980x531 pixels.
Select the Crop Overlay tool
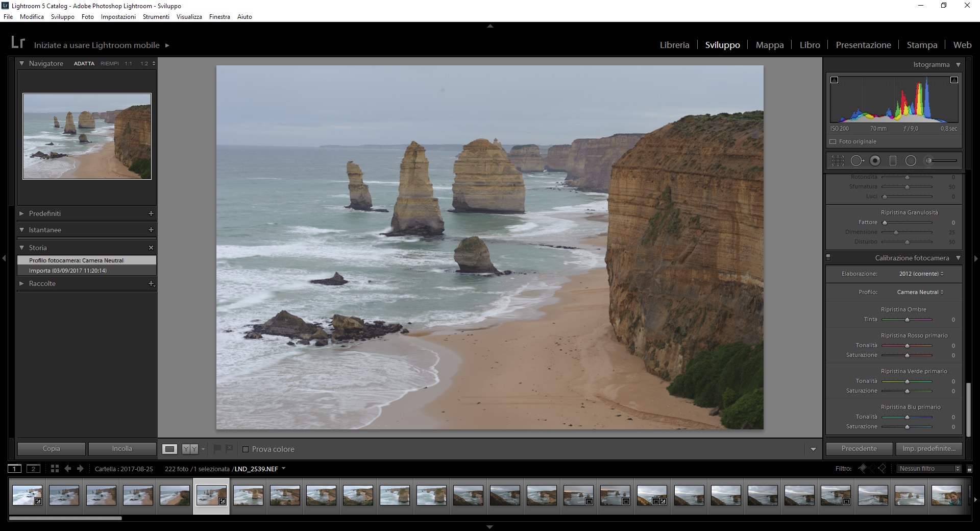tap(838, 161)
